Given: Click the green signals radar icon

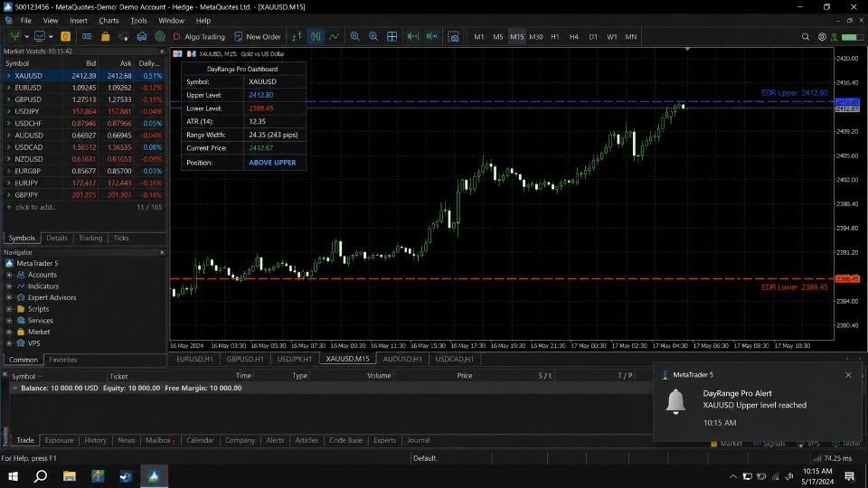Looking at the screenshot, I should [160, 36].
